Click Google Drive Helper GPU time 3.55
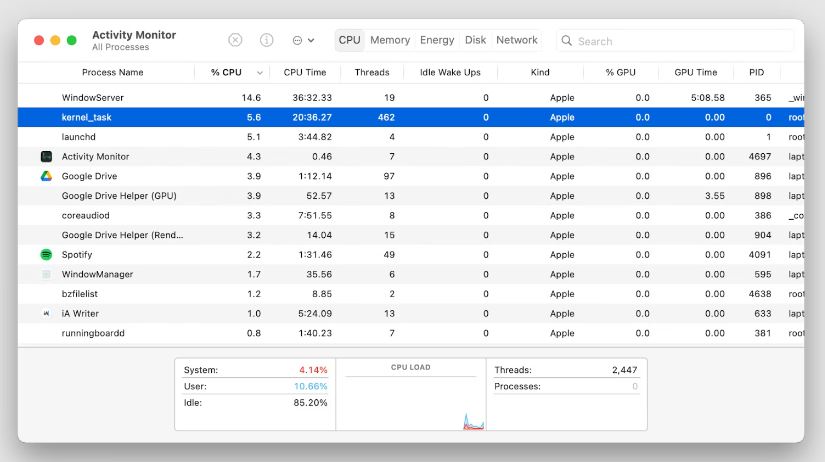 715,196
